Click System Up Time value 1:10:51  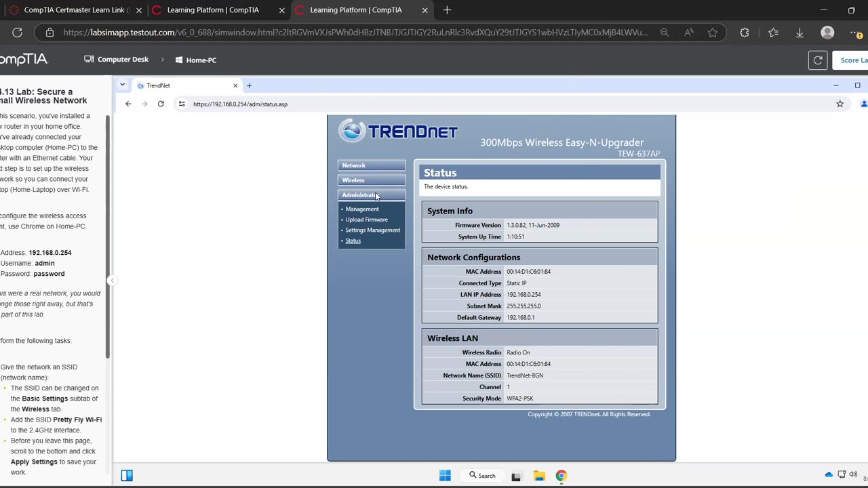pyautogui.click(x=515, y=237)
